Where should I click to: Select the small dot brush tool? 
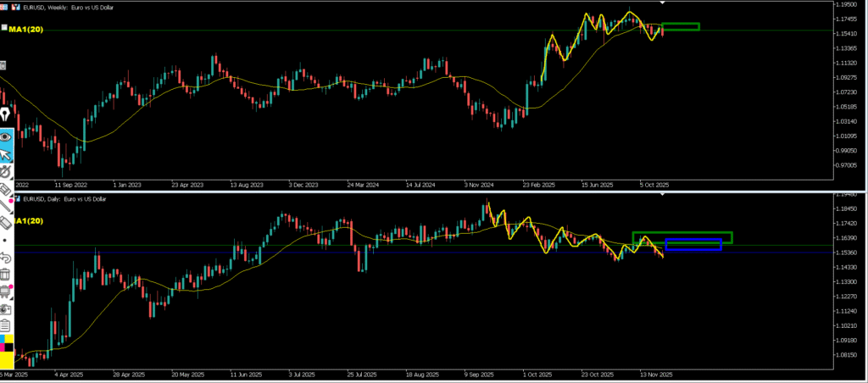click(6, 240)
